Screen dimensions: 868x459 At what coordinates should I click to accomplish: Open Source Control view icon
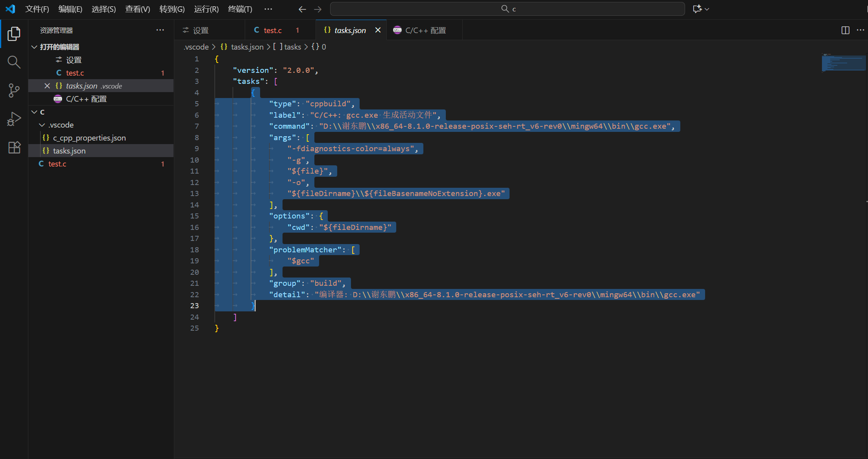coord(14,90)
